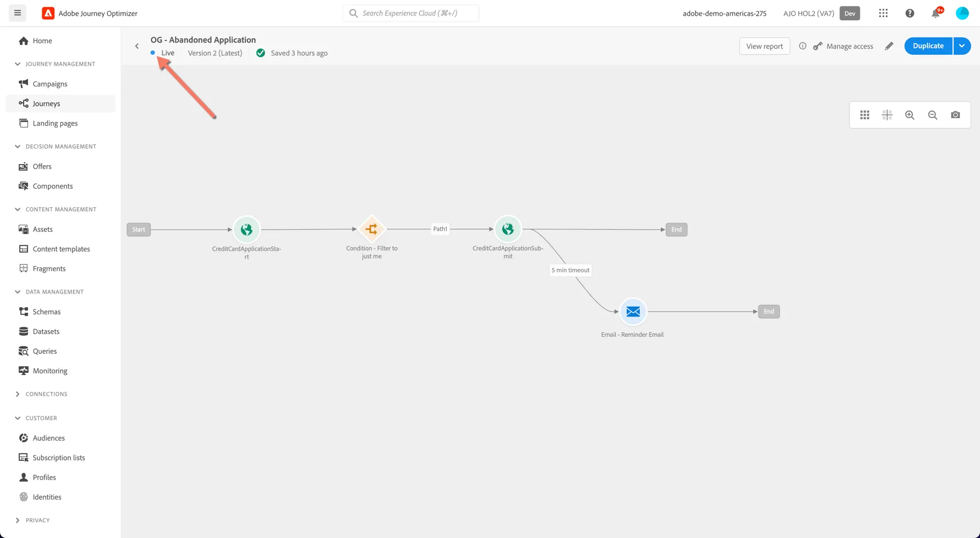Open Assets in the sidebar
The height and width of the screenshot is (538, 980).
tap(60, 229)
